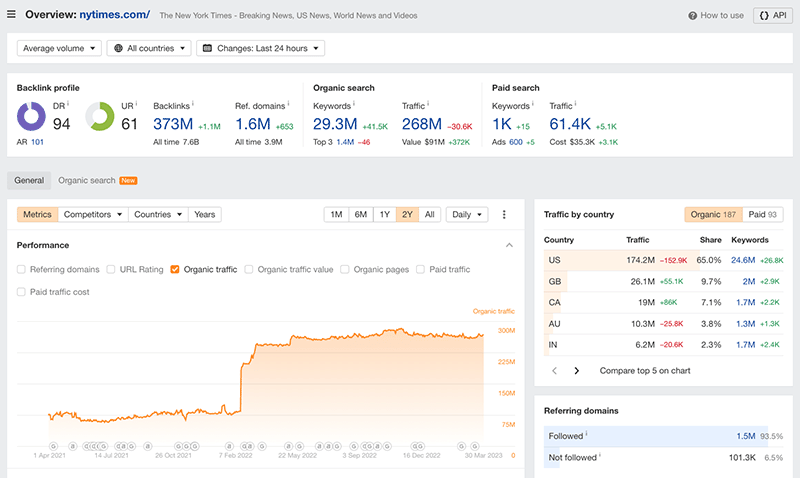Viewport: 800px width, 478px height.
Task: Enable the URL Rating checkbox
Action: click(111, 269)
